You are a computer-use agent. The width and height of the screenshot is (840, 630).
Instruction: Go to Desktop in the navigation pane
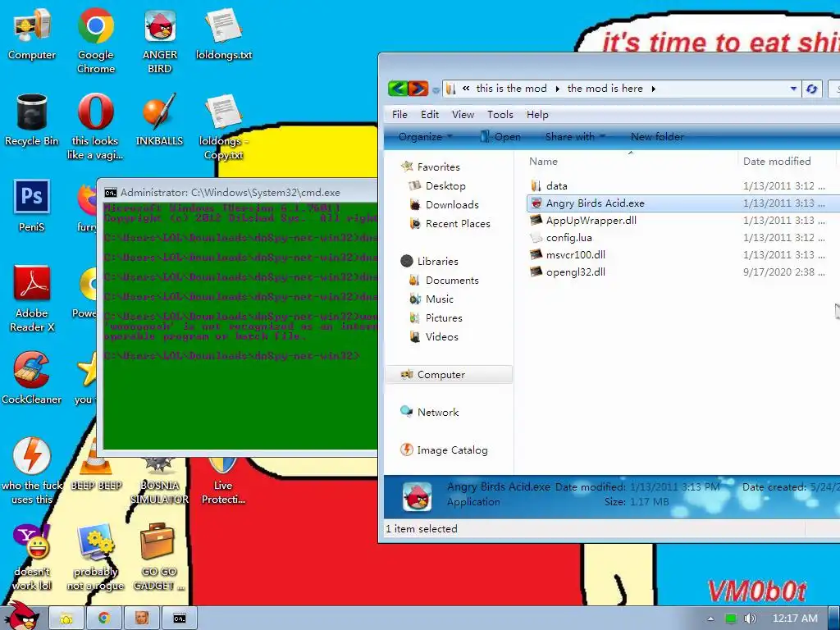[437, 186]
